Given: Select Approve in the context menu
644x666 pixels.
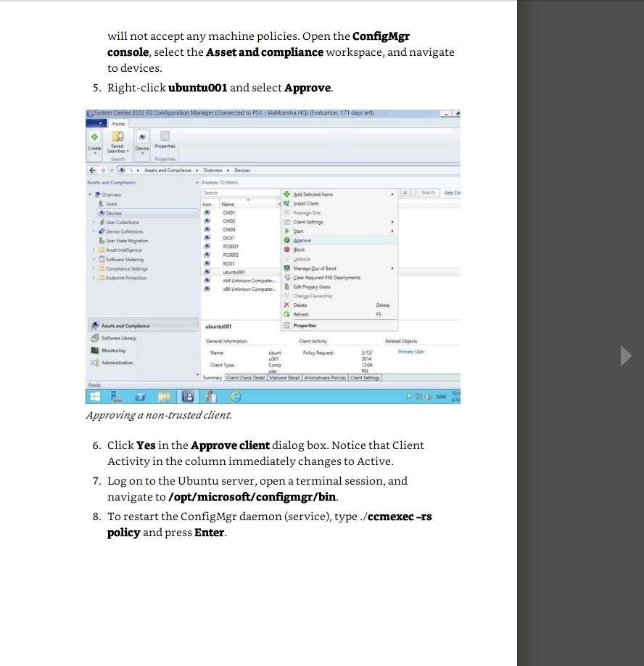Looking at the screenshot, I should [x=303, y=240].
